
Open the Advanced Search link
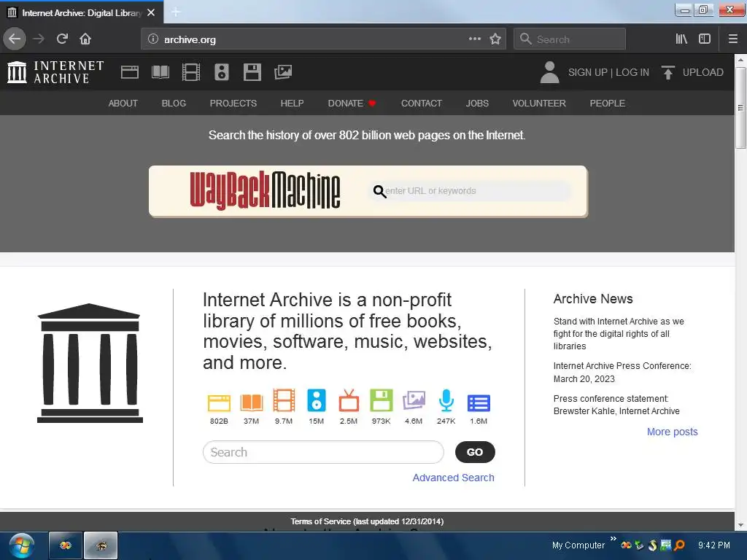[453, 478]
